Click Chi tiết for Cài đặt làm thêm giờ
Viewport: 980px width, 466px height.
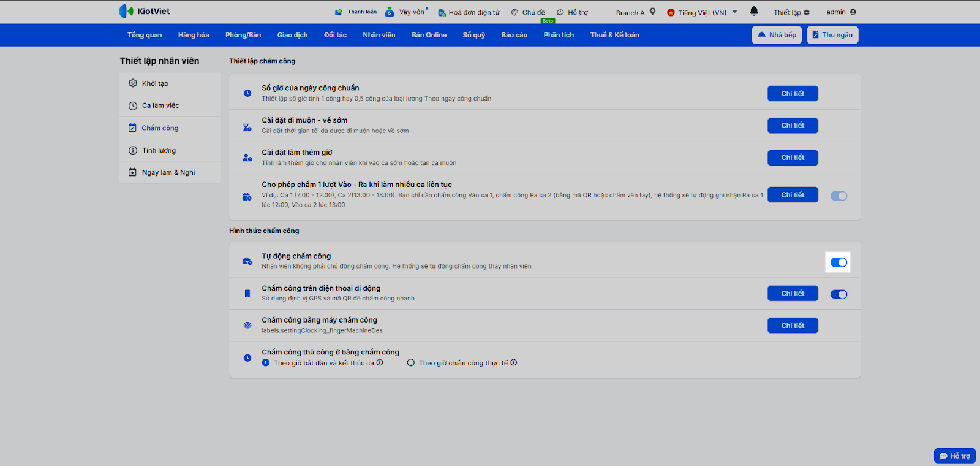point(793,158)
